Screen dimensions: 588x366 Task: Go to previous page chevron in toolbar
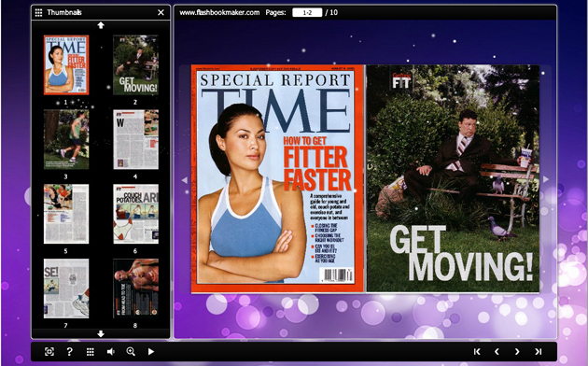coord(497,351)
